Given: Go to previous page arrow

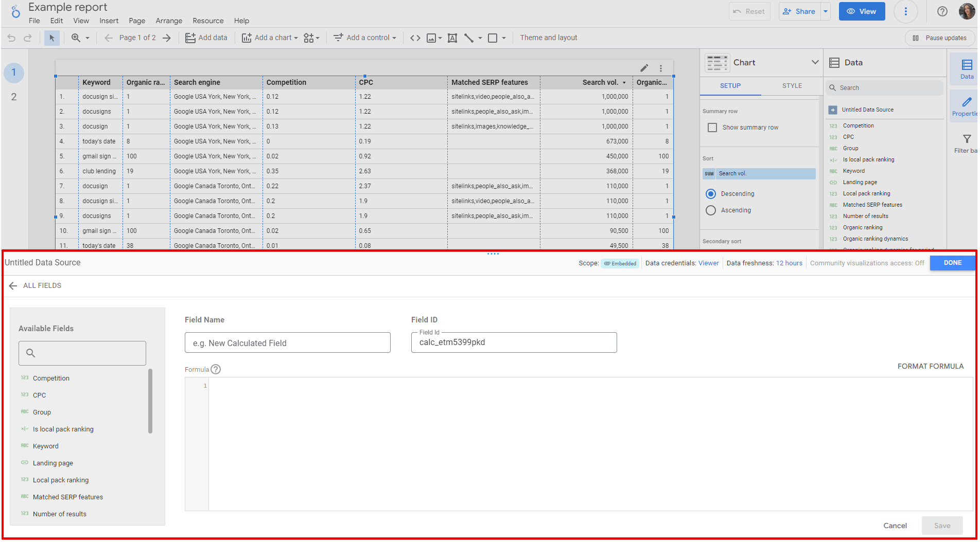Looking at the screenshot, I should coord(109,38).
